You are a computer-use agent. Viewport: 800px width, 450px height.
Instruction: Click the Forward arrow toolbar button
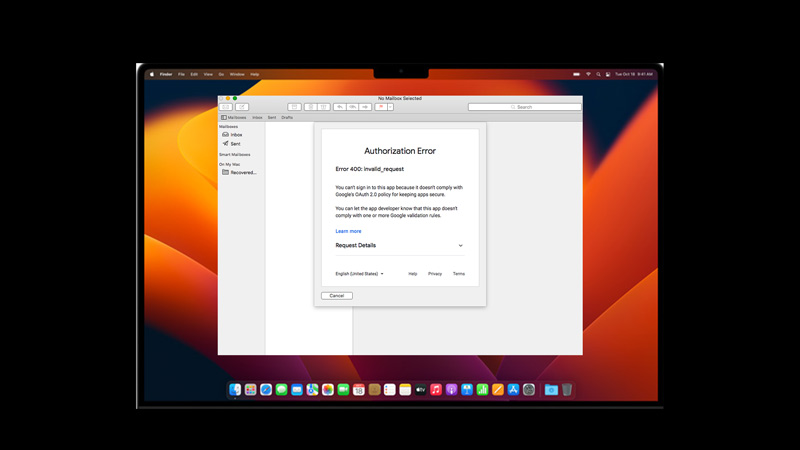(365, 107)
